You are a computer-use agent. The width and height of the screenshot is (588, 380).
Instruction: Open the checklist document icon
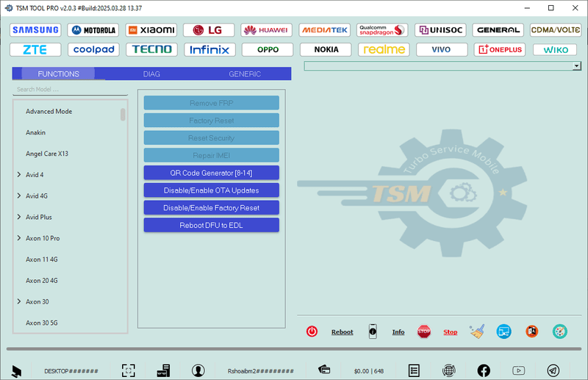(x=414, y=370)
